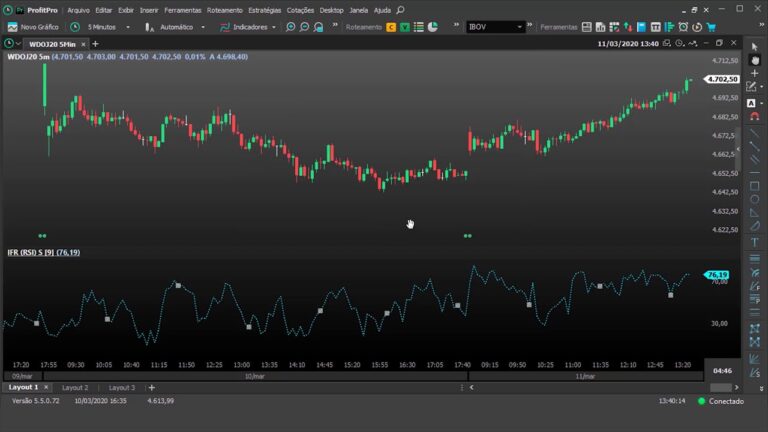Open the Times and Trades TT icon
The height and width of the screenshot is (432, 768).
[655, 27]
